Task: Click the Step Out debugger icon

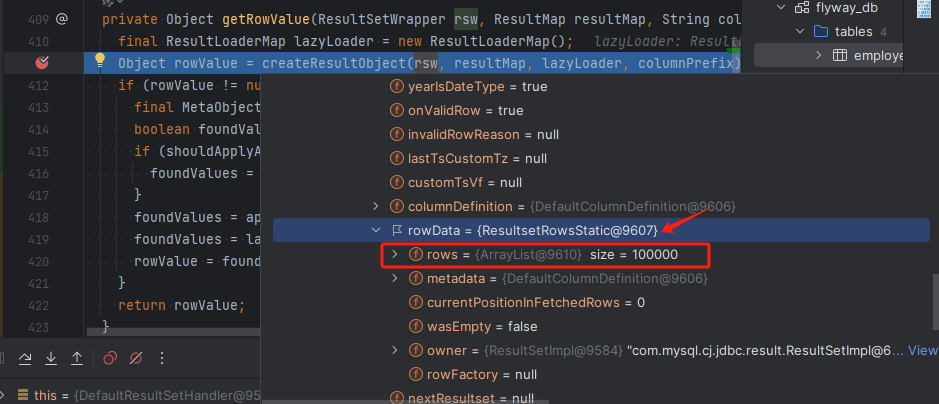Action: coord(77,357)
